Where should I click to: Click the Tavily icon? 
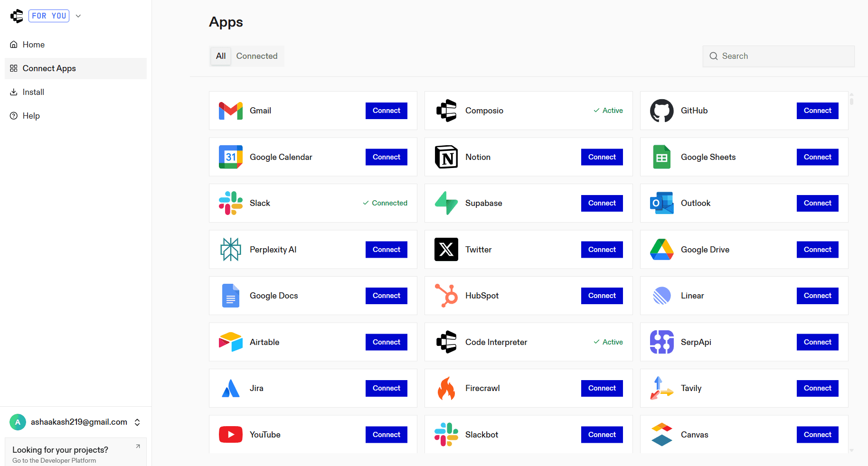point(662,388)
